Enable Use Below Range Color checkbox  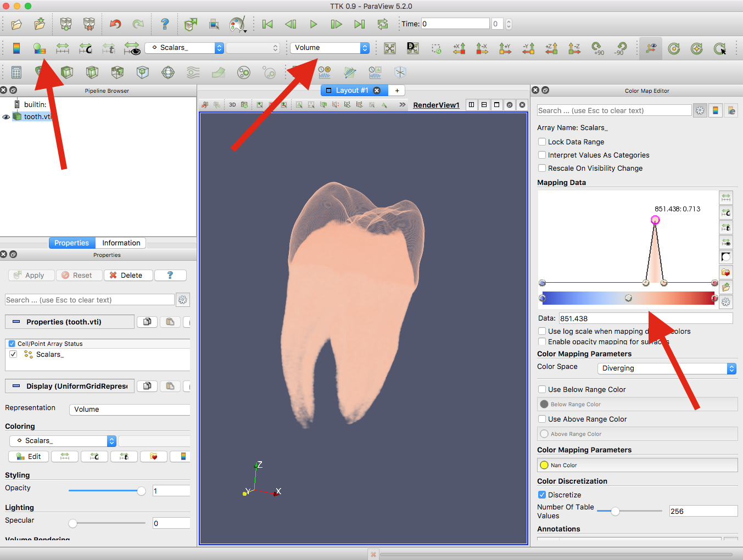click(x=542, y=389)
